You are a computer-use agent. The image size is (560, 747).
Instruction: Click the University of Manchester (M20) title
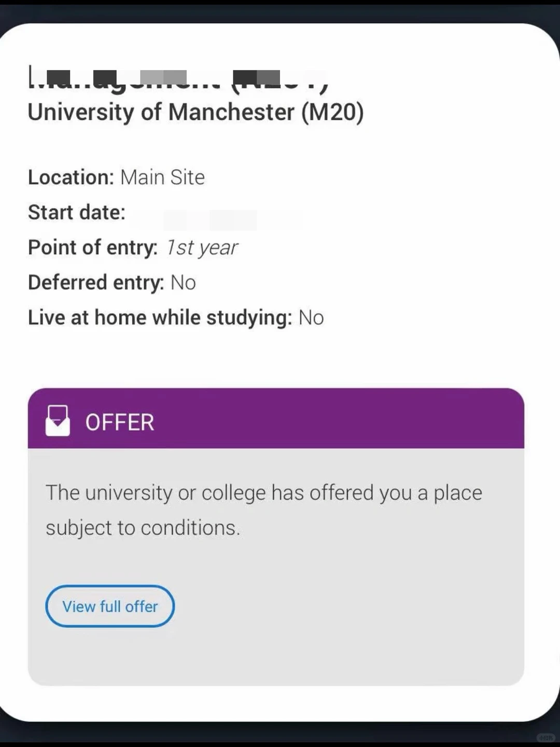(x=195, y=113)
